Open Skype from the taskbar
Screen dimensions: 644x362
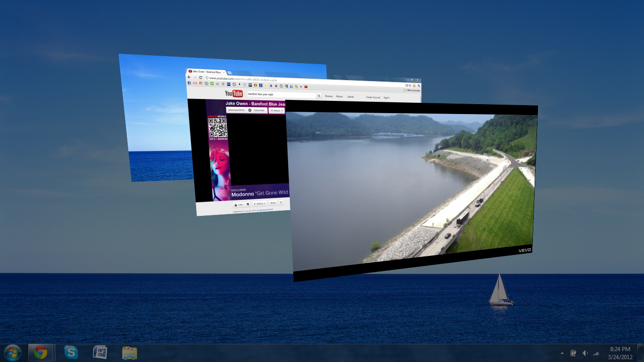tap(71, 352)
